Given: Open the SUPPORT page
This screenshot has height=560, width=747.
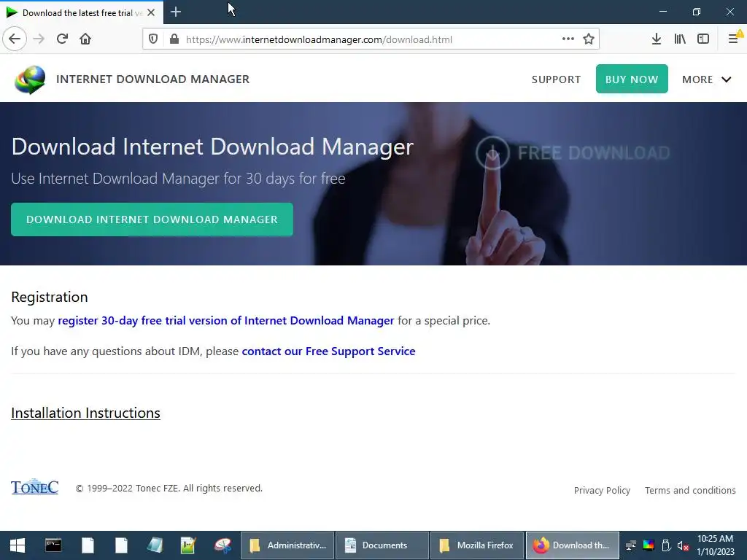Looking at the screenshot, I should (x=556, y=79).
